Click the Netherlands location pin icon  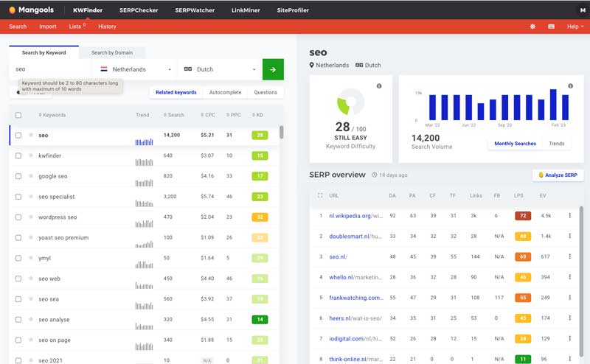tap(311, 65)
